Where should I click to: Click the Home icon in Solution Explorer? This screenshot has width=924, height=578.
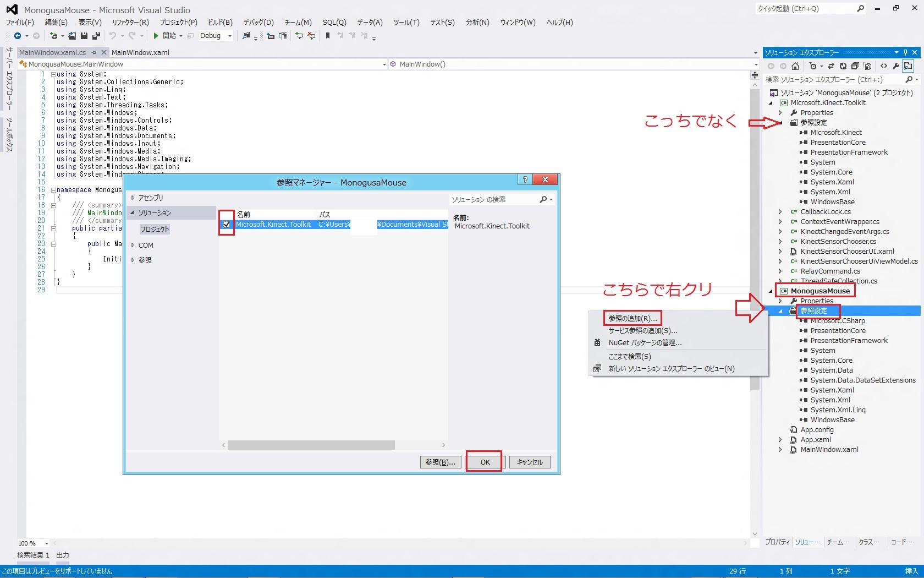(795, 66)
